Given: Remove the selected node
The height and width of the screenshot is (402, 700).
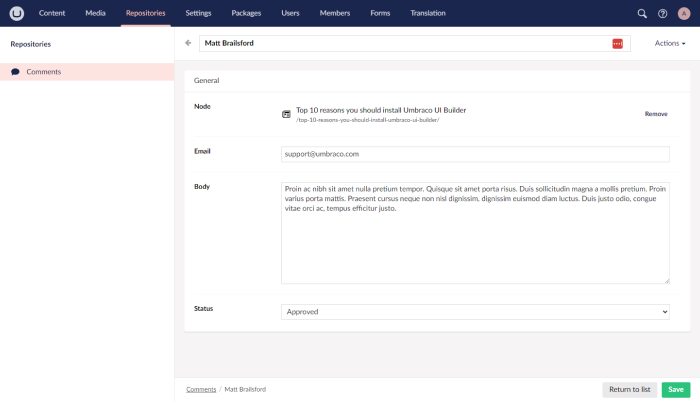Looking at the screenshot, I should [655, 114].
